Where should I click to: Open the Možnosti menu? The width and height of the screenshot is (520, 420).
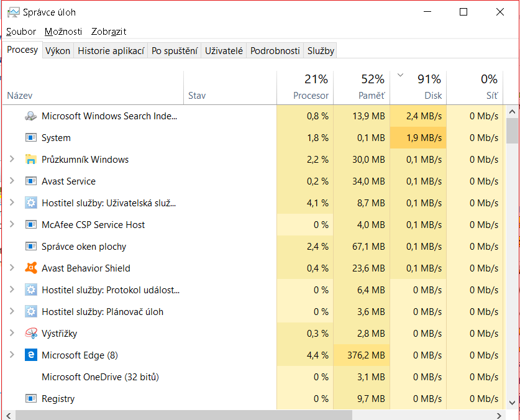(x=63, y=32)
